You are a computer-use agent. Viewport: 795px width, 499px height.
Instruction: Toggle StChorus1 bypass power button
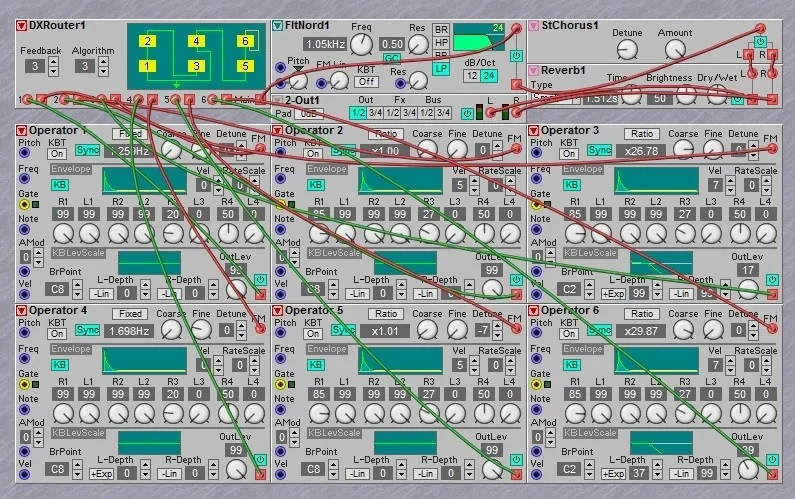pos(760,42)
